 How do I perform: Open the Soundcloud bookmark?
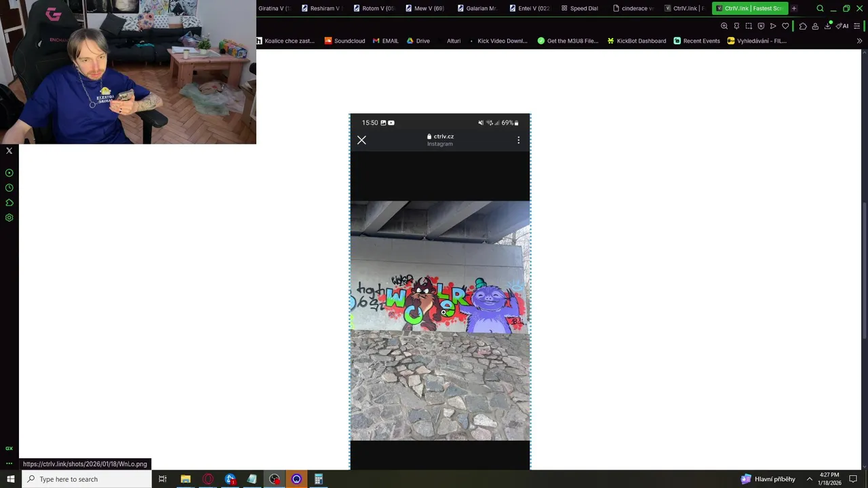(344, 41)
